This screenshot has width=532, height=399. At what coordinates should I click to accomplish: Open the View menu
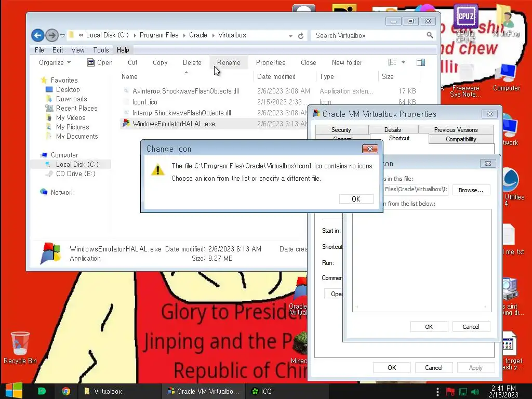[78, 50]
